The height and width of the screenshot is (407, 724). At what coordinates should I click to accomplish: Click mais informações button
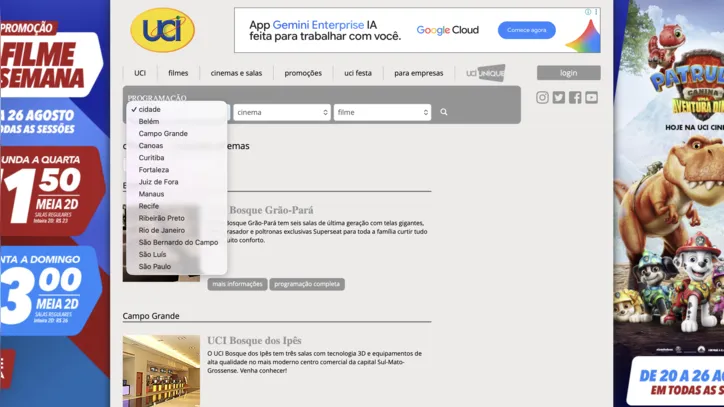click(237, 284)
